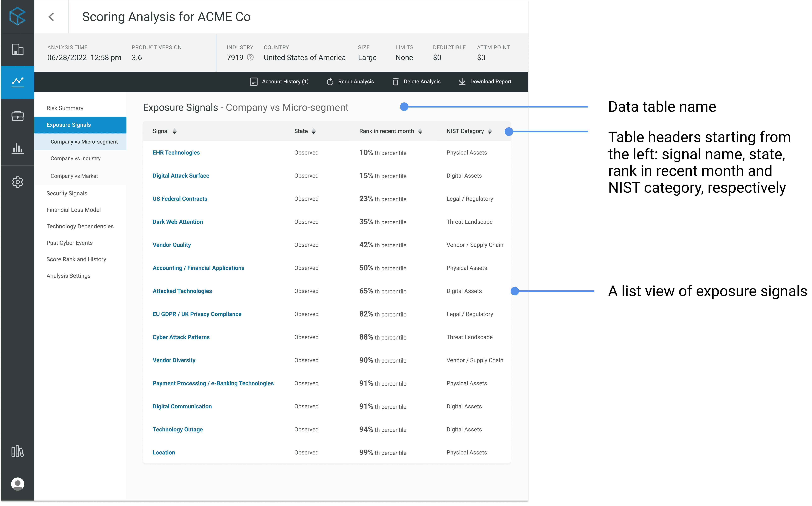Select the Exposure Signals menu item

pyautogui.click(x=80, y=125)
